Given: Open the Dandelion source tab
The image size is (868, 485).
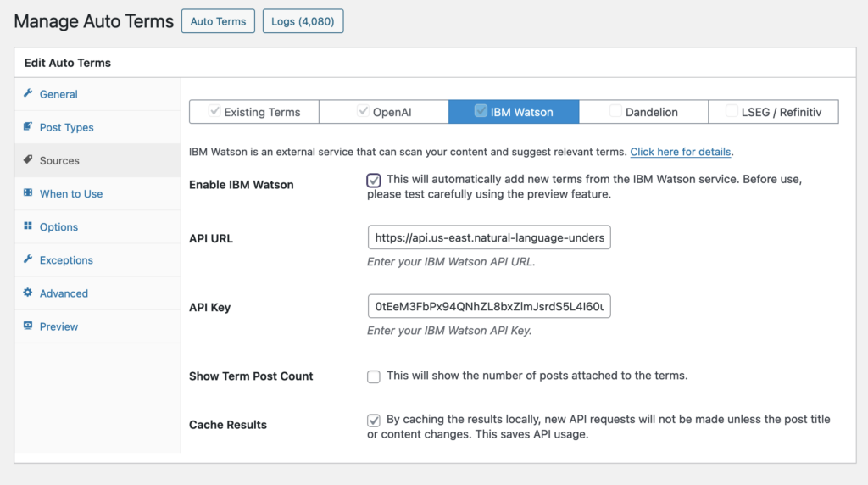Looking at the screenshot, I should pos(644,112).
